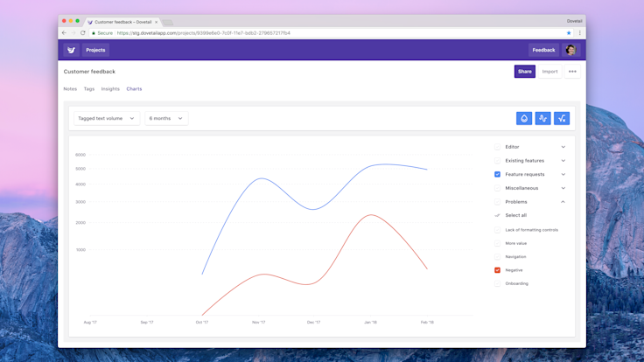Switch to the Notes tab
Screen dimensions: 644x362
(x=70, y=88)
